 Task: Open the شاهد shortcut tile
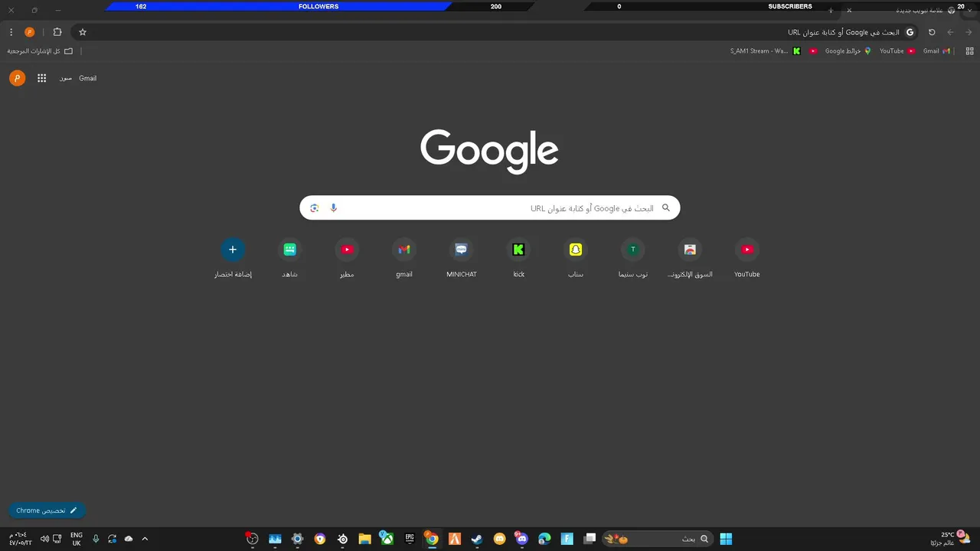pyautogui.click(x=290, y=258)
